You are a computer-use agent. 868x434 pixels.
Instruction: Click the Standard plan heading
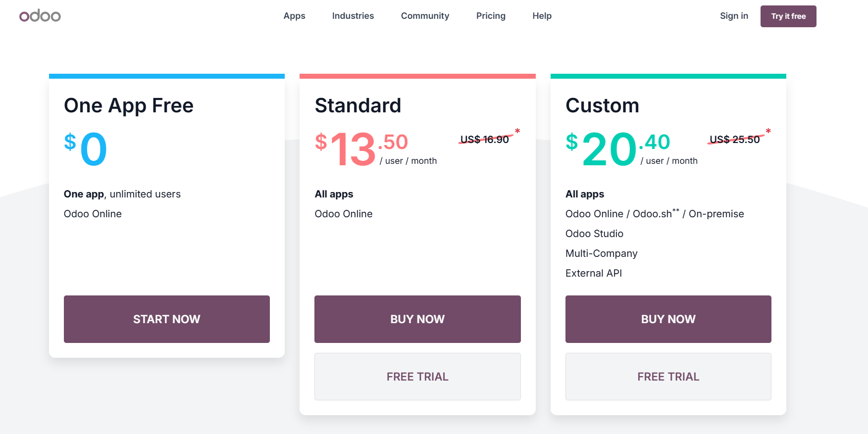(358, 105)
